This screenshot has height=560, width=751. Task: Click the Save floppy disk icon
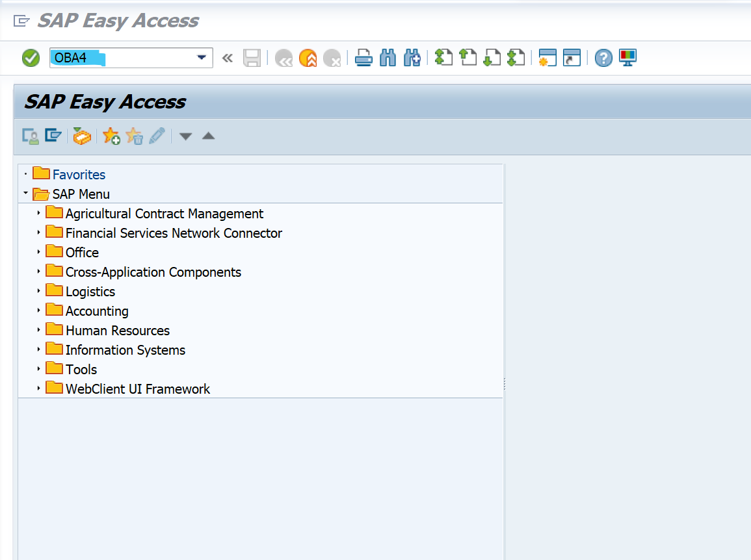(252, 58)
